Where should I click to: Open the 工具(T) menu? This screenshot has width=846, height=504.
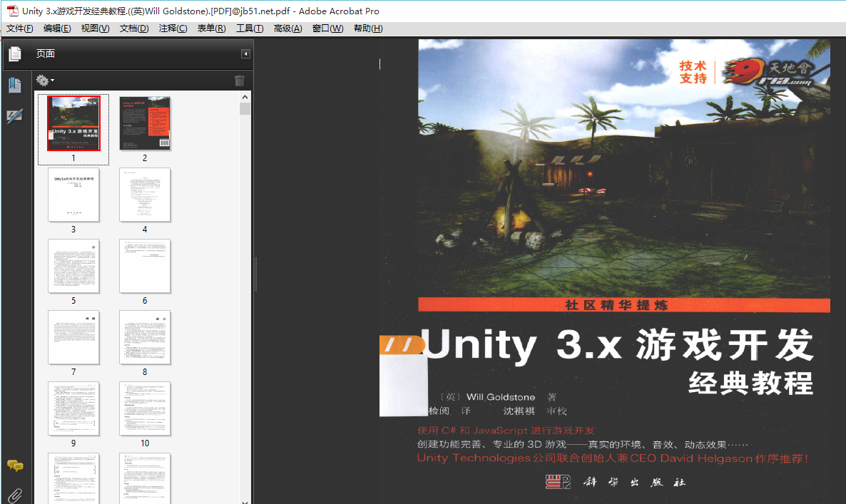pyautogui.click(x=250, y=29)
